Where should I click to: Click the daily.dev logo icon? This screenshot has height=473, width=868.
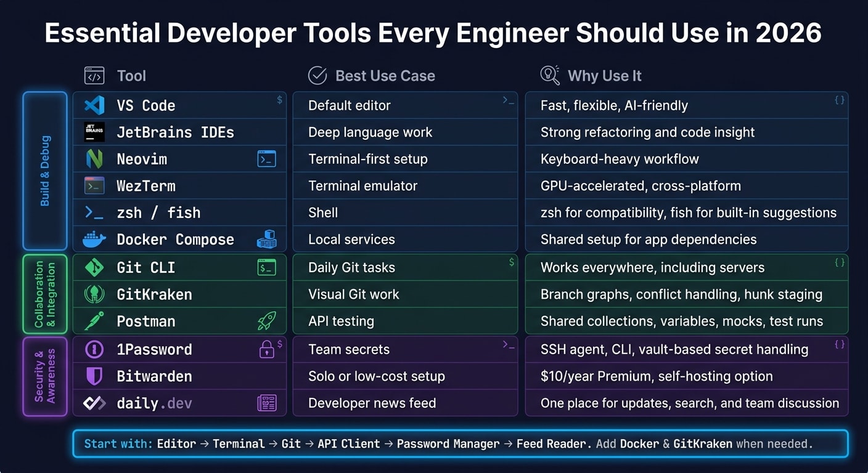[x=94, y=403]
